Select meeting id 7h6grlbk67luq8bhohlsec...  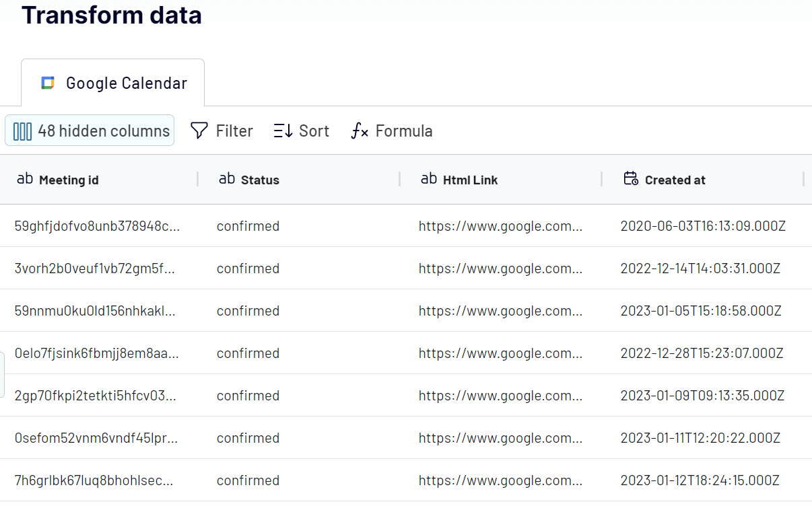[x=94, y=480]
